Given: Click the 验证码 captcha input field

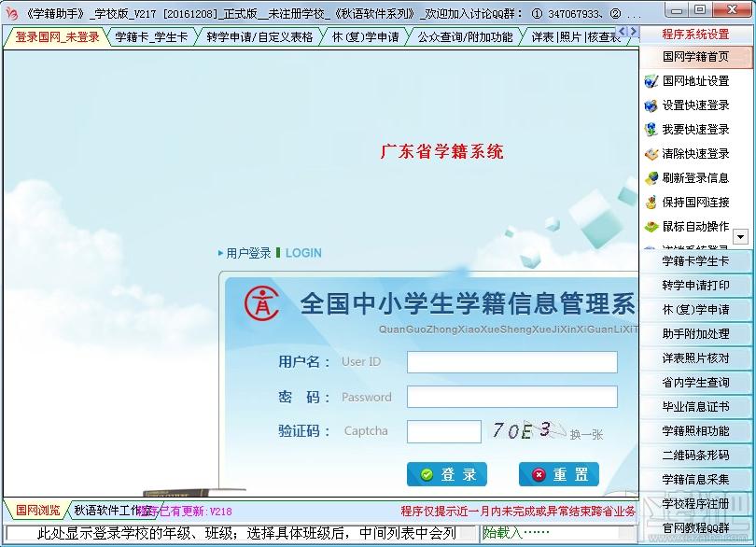Looking at the screenshot, I should (444, 431).
